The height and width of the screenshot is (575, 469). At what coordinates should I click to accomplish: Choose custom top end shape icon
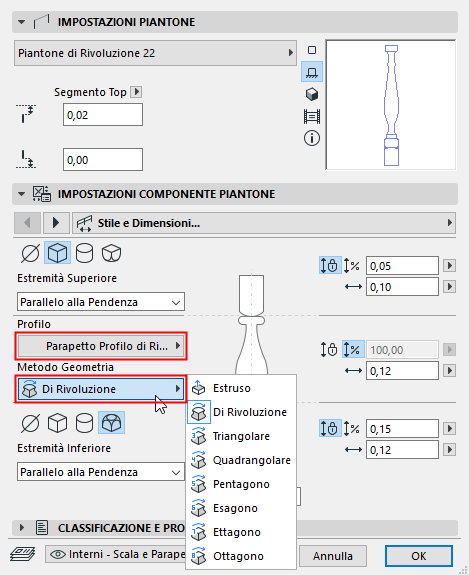point(111,253)
